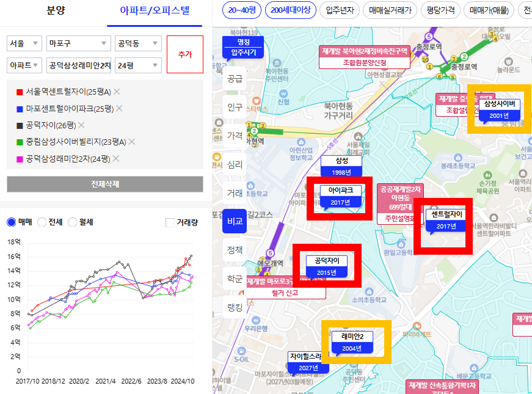Click the 파리바게뜨 bakery pin
532x394 pixels.
(417, 326)
